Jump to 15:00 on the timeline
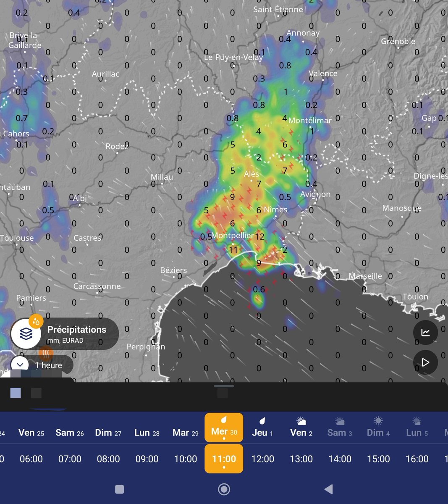Image resolution: width=448 pixels, height=504 pixels. [378, 459]
